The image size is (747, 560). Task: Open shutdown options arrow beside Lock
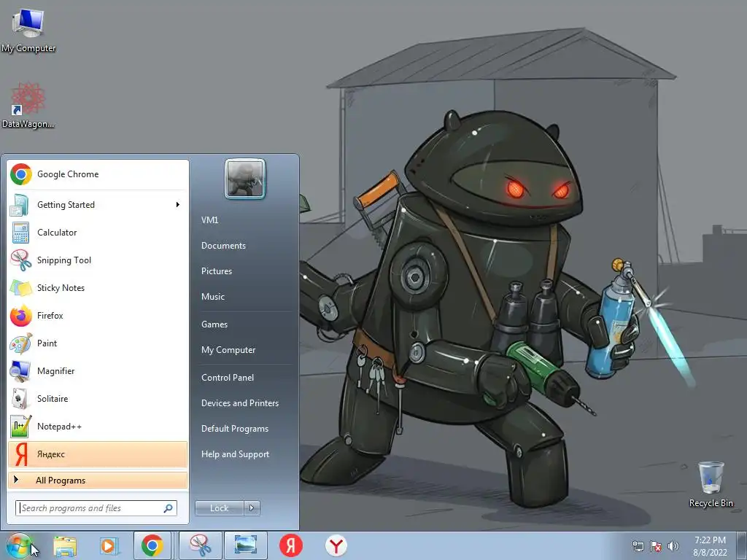click(252, 508)
